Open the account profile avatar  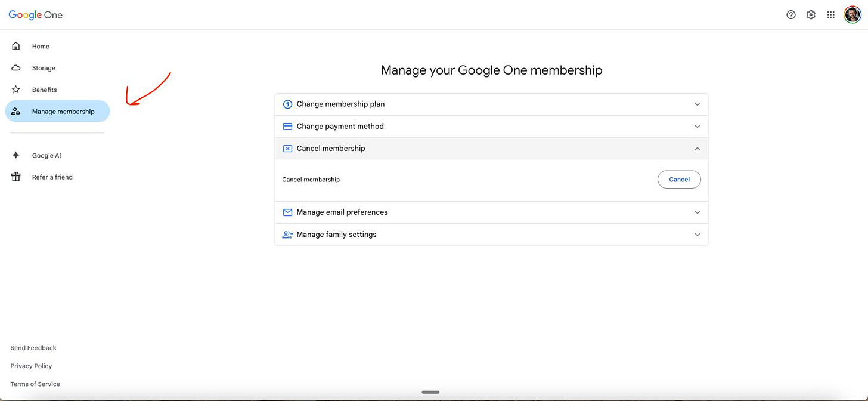pyautogui.click(x=852, y=15)
